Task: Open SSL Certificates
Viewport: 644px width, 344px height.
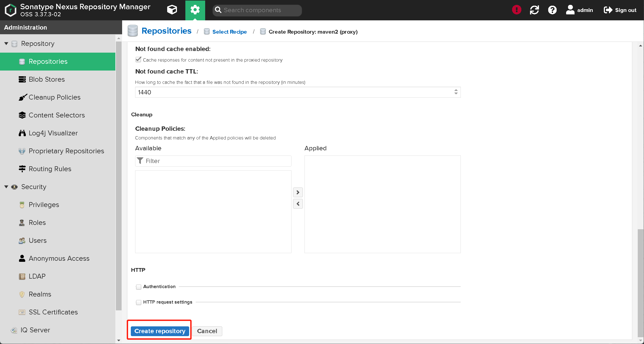Action: pyautogui.click(x=58, y=312)
